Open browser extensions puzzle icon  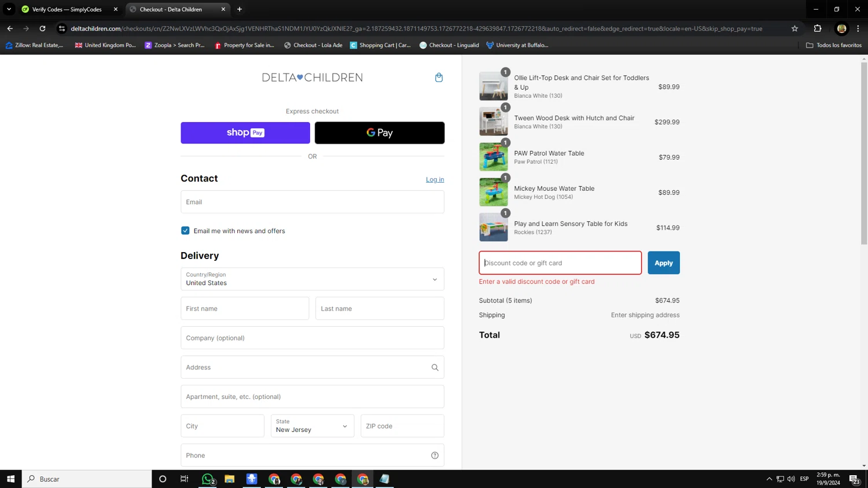(x=817, y=28)
